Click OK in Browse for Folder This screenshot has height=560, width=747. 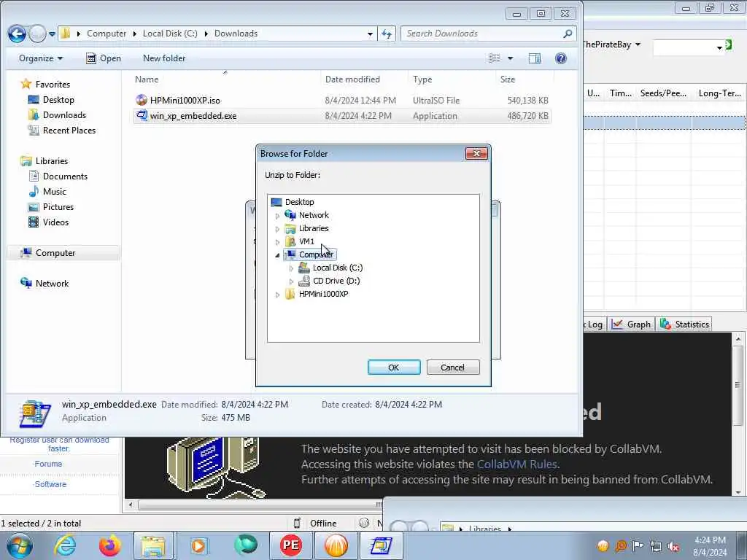(393, 367)
